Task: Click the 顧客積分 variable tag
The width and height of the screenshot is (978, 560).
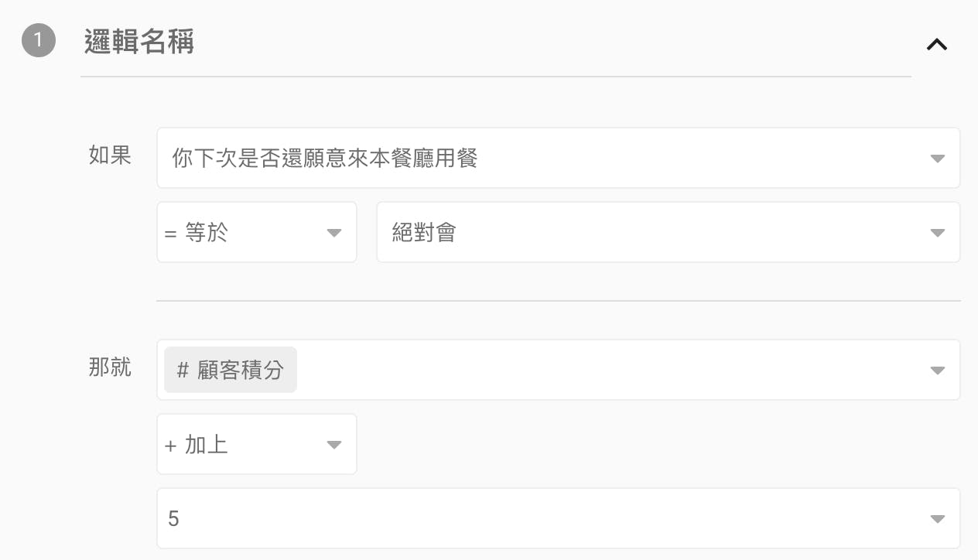Action: coord(231,370)
